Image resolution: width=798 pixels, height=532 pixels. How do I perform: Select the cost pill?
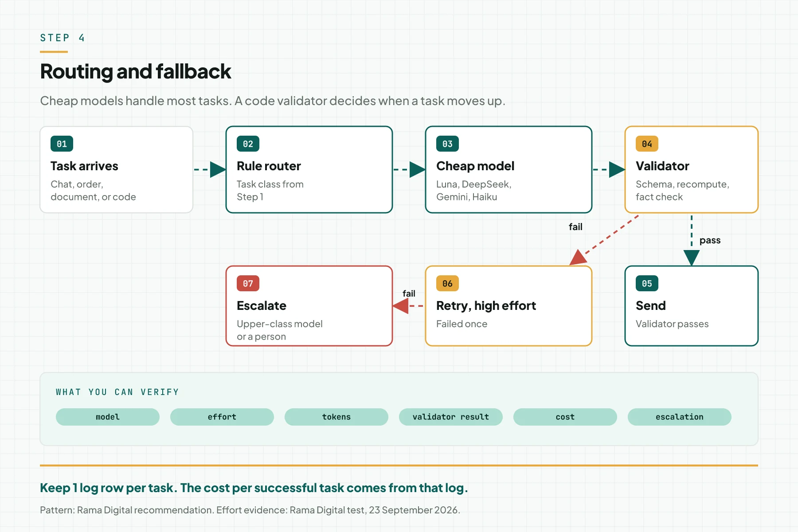(x=565, y=417)
